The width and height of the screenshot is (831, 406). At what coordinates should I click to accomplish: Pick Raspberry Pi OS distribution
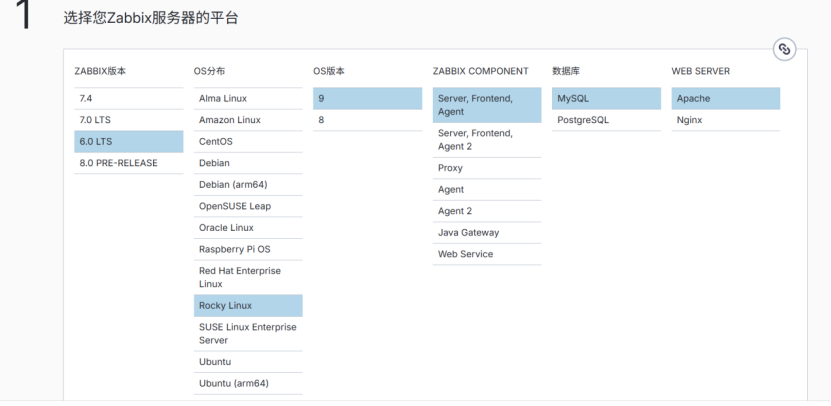pyautogui.click(x=248, y=249)
